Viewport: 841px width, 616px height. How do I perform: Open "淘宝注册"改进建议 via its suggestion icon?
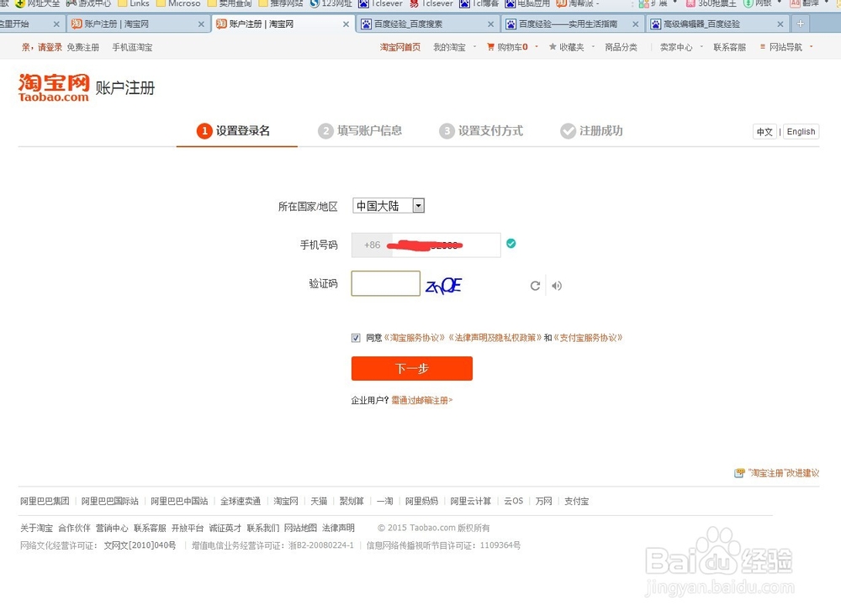pos(739,471)
